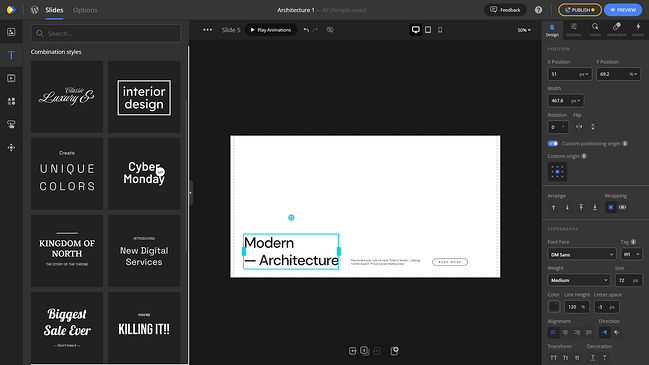Viewport: 649px width, 365px height.
Task: Set text alignment to left
Action: (553, 333)
